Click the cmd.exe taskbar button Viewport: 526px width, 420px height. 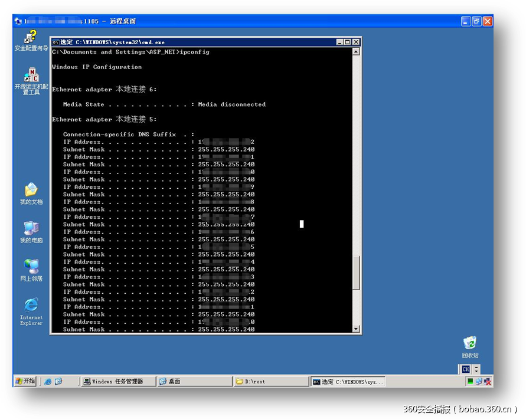[348, 382]
